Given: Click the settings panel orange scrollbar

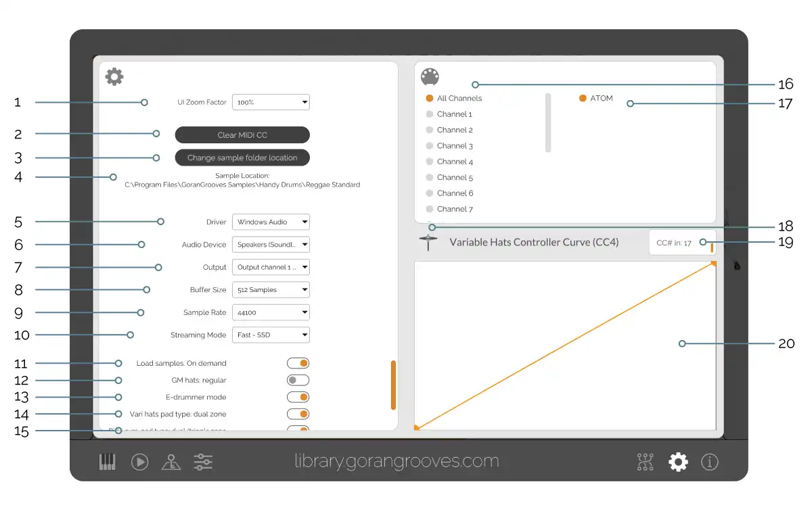Looking at the screenshot, I should pyautogui.click(x=393, y=385).
